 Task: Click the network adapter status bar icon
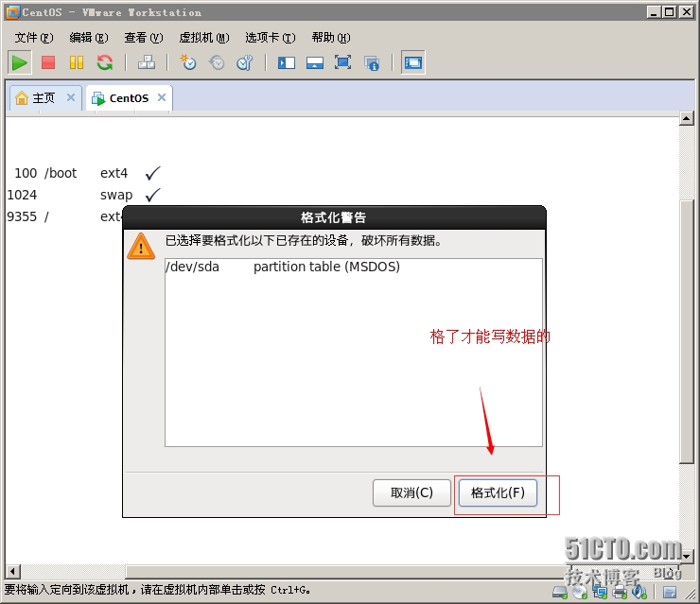pyautogui.click(x=600, y=592)
